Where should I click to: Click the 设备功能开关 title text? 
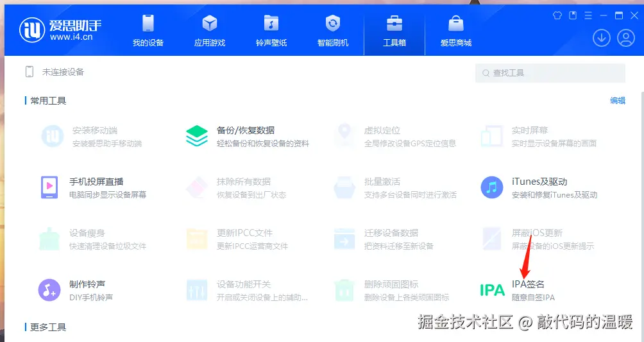point(244,284)
